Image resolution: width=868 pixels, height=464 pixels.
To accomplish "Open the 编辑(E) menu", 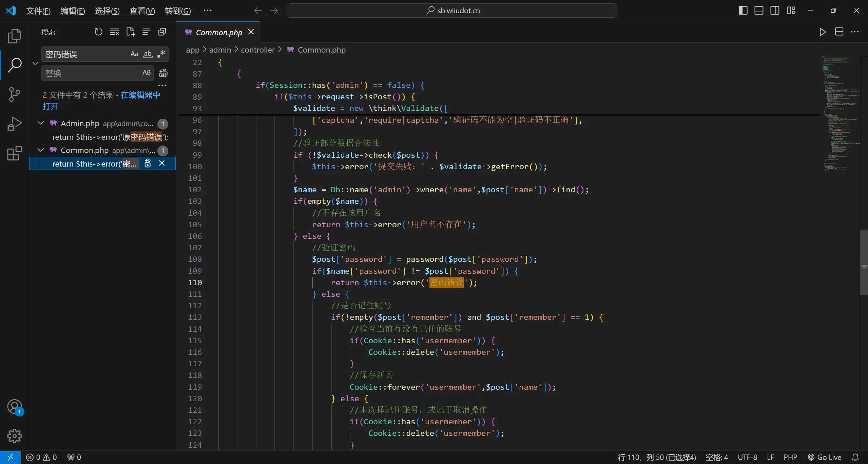I will pos(73,11).
